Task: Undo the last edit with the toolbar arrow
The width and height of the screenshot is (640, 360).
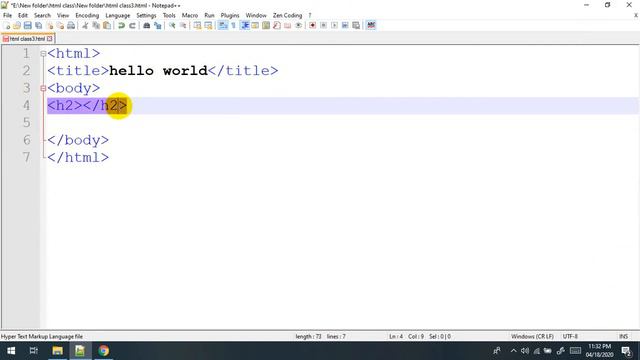Action: [121, 25]
